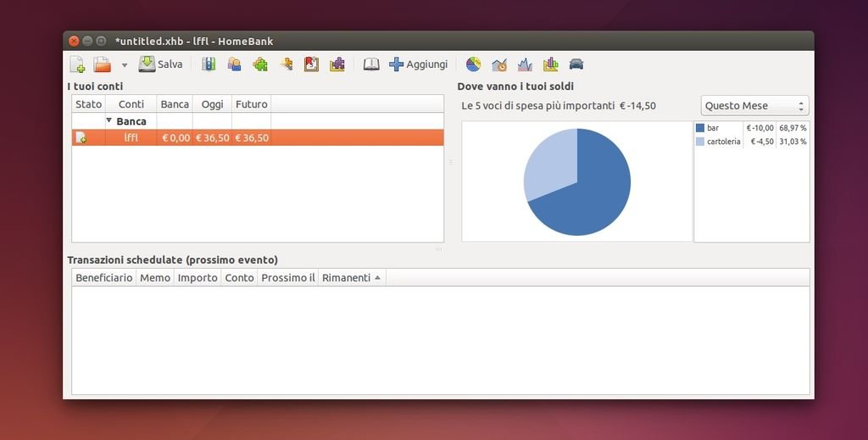Maximize the HomeBank window

(101, 41)
